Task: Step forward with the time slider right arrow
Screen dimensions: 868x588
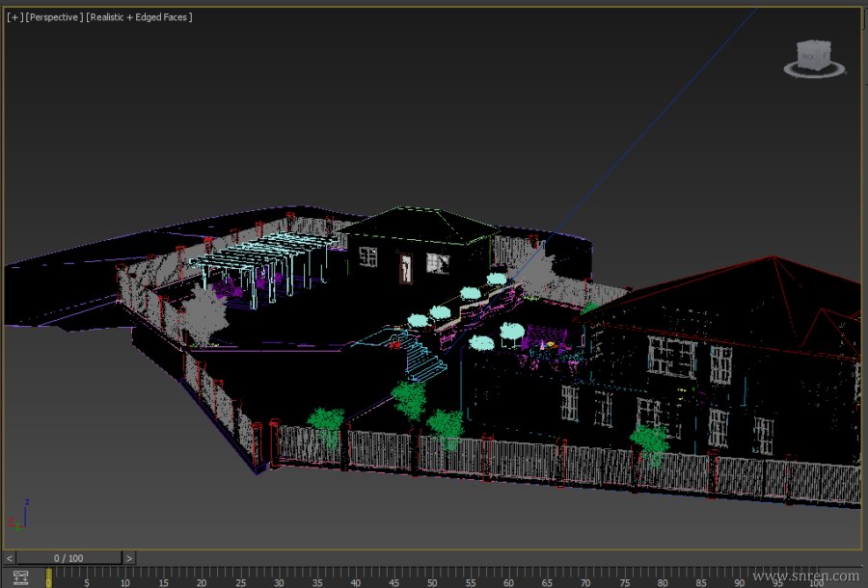Action: coord(129,558)
